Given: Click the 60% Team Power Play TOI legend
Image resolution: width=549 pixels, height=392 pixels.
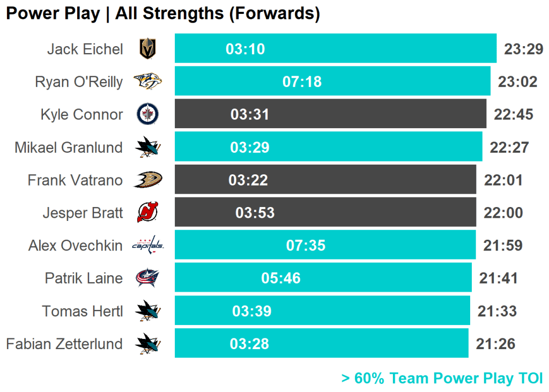Looking at the screenshot, I should point(442,378).
